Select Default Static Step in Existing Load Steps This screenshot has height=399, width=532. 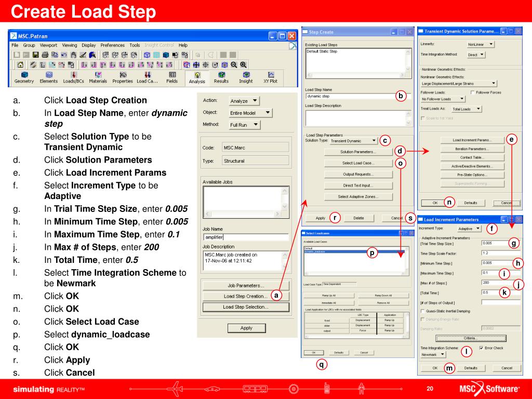coord(322,51)
